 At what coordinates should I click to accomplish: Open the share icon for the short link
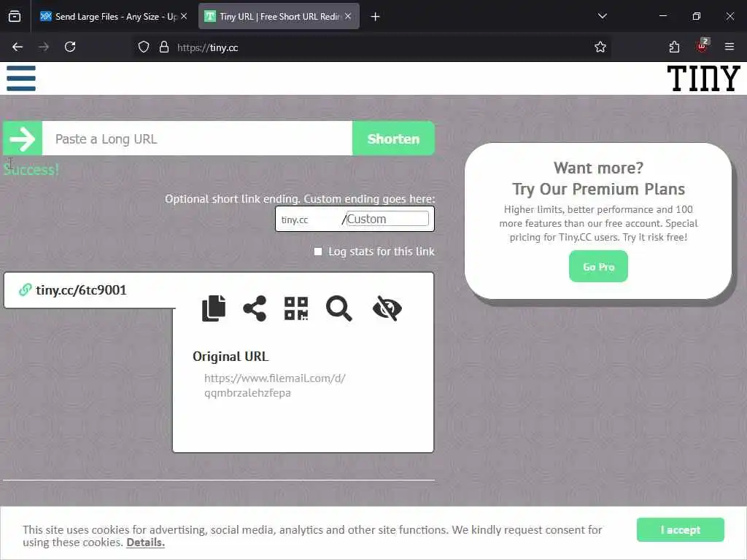(255, 308)
